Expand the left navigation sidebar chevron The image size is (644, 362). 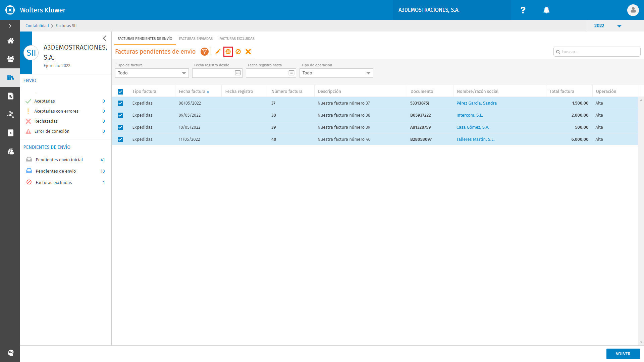[x=10, y=26]
